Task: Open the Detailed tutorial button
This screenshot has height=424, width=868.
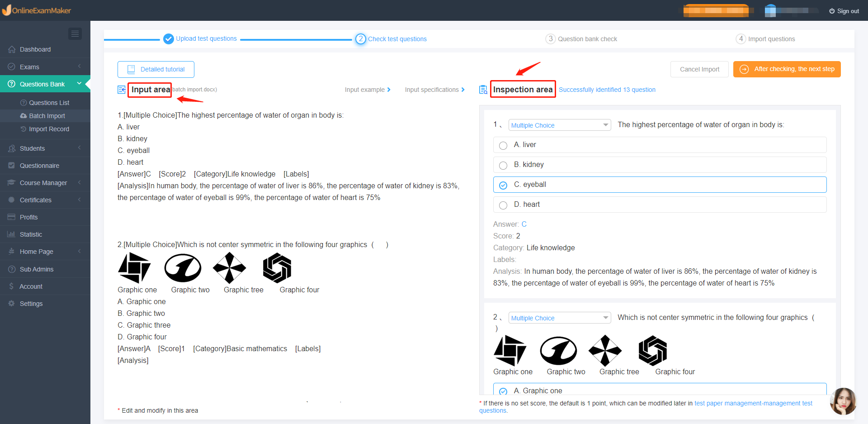Action: tap(156, 69)
